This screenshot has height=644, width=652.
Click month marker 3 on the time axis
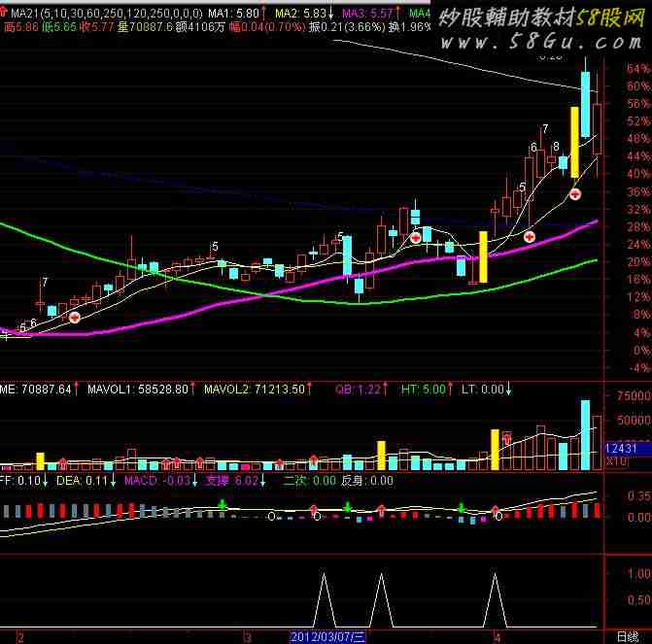pyautogui.click(x=248, y=637)
